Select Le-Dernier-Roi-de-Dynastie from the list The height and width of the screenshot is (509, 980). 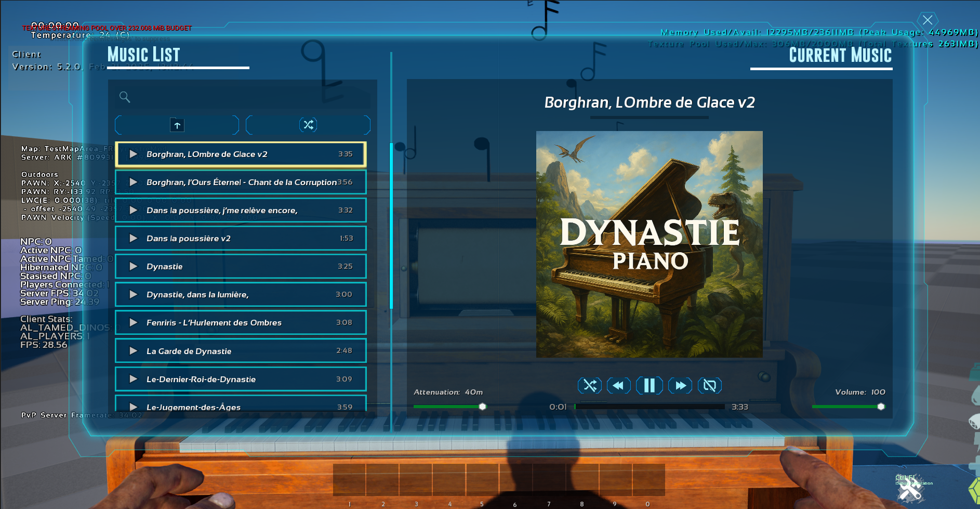point(240,379)
